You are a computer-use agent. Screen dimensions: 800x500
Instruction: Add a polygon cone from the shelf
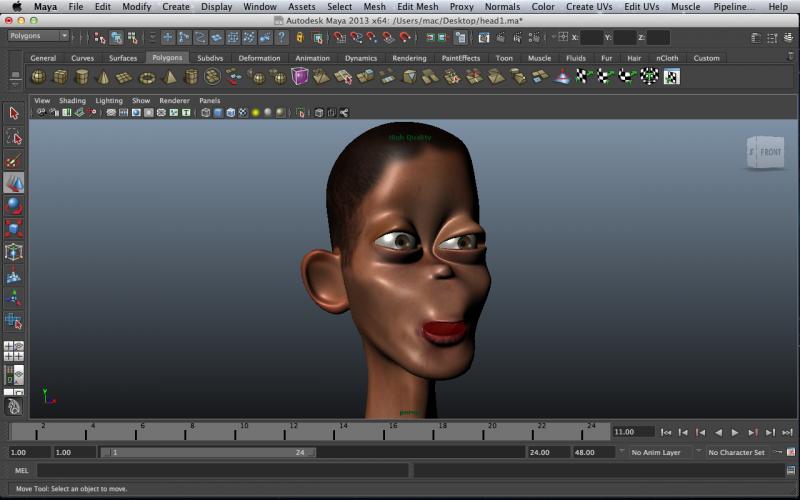[103, 77]
